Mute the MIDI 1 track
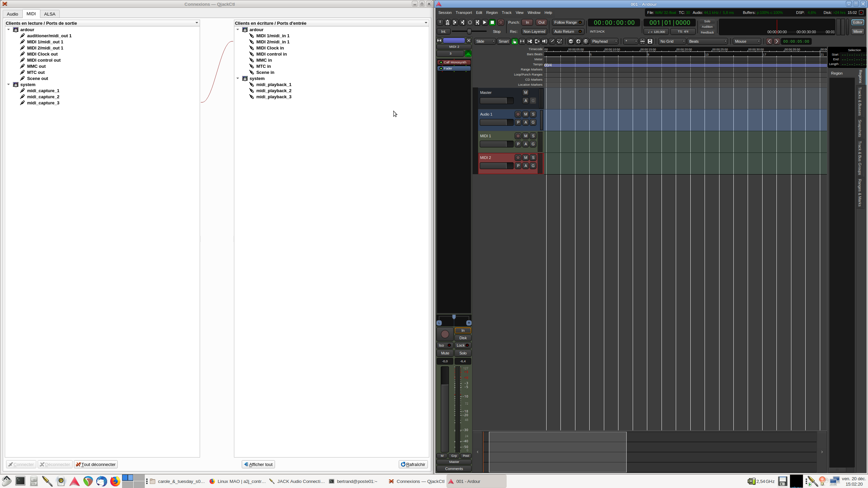The width and height of the screenshot is (868, 488). [x=526, y=136]
